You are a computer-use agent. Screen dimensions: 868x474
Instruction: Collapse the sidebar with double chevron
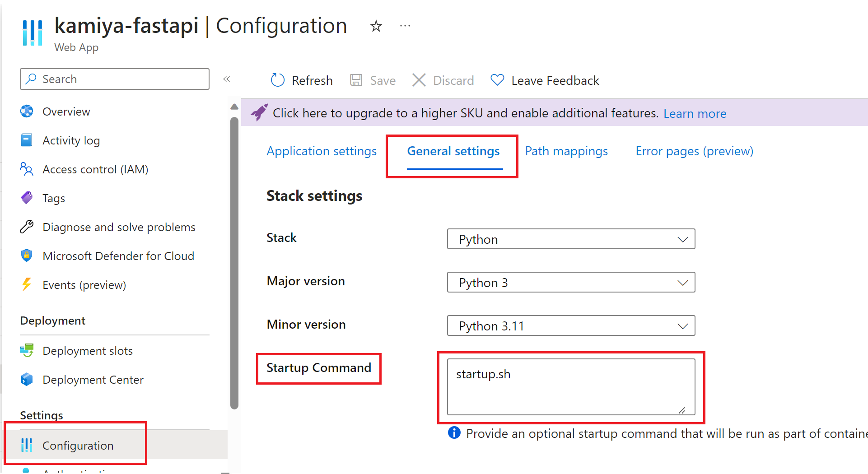pos(227,79)
